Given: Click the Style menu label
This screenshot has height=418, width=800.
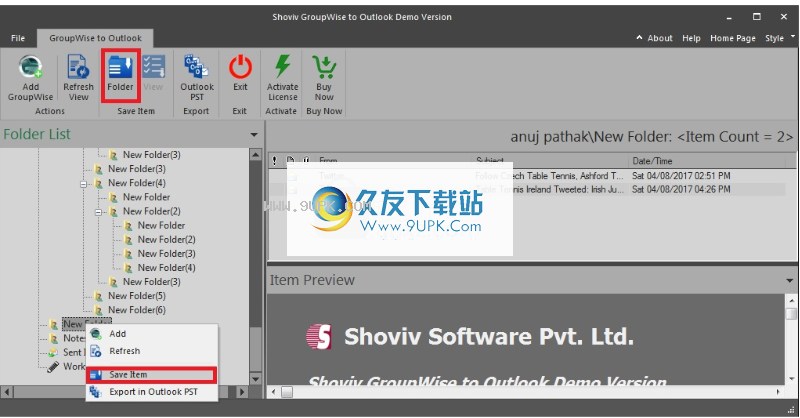Looking at the screenshot, I should (774, 38).
